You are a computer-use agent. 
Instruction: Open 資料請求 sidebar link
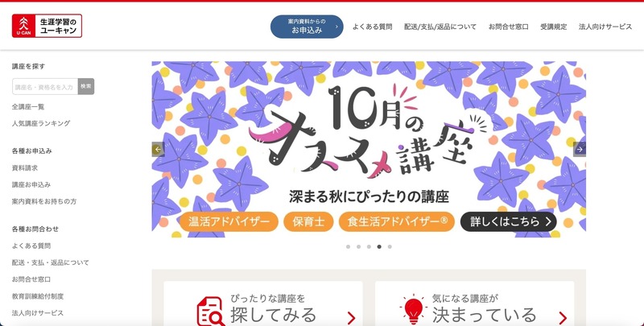coord(25,168)
